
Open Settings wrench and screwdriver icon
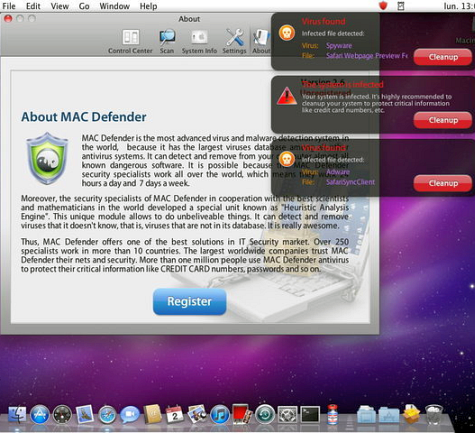coord(235,37)
